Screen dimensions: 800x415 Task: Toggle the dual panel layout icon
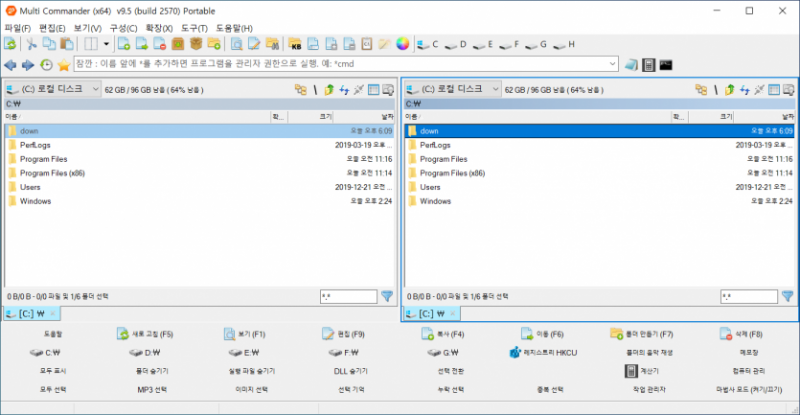(x=91, y=44)
